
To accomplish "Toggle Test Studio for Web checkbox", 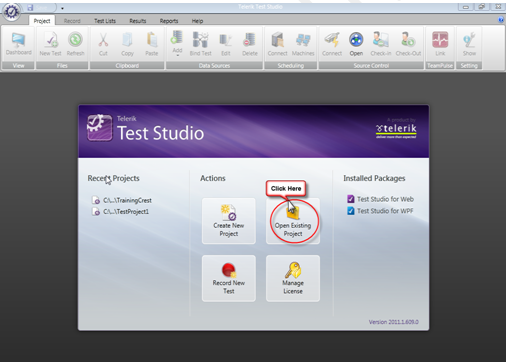I will pyautogui.click(x=351, y=199).
